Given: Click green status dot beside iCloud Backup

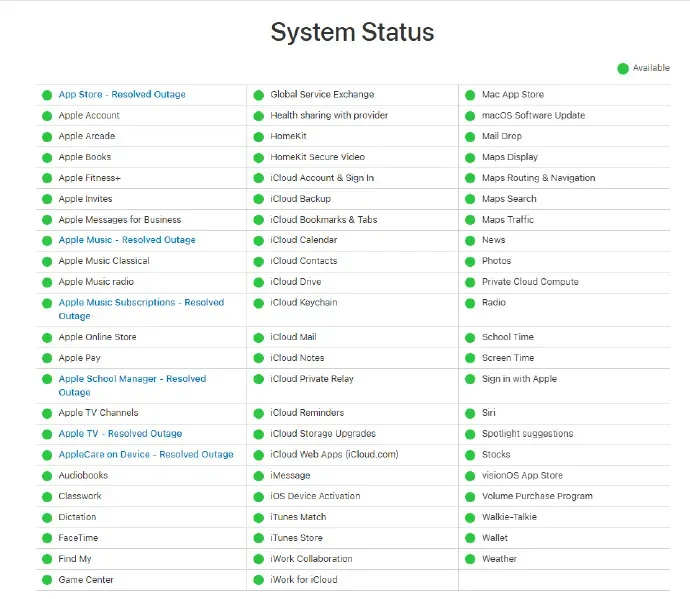Looking at the screenshot, I should [x=259, y=199].
